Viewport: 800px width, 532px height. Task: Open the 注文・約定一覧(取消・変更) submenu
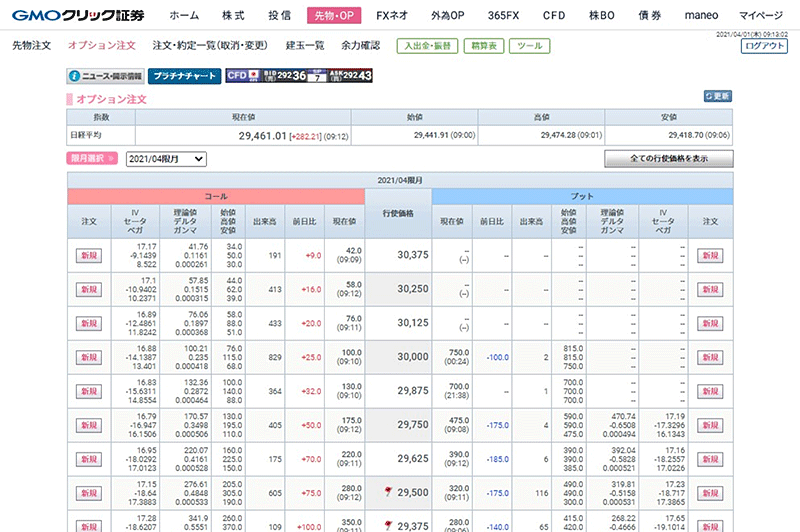pyautogui.click(x=210, y=46)
